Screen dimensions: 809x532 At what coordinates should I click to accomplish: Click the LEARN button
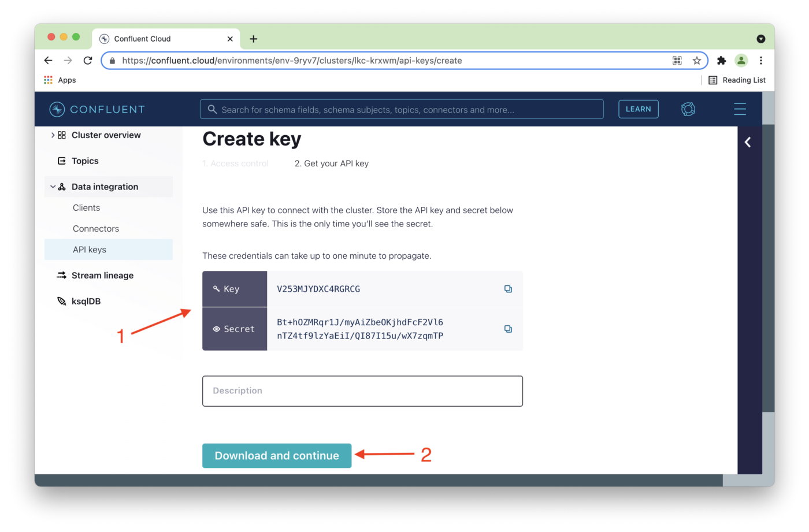click(639, 109)
